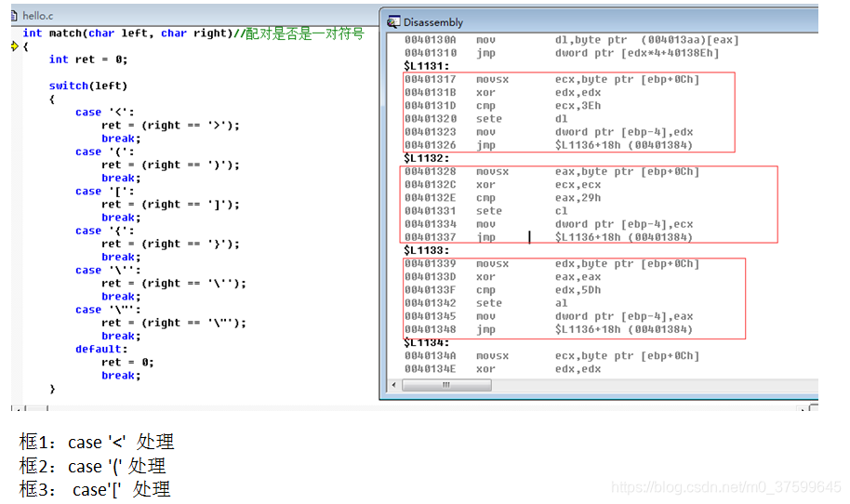Click the line ret = (right == '}');
This screenshot has width=850, height=504.
[170, 244]
